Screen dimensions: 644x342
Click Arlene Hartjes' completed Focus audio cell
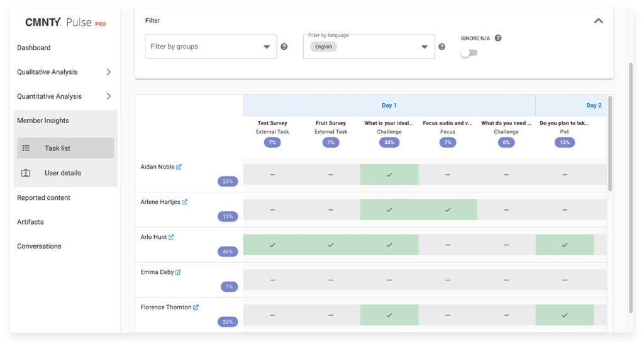448,210
